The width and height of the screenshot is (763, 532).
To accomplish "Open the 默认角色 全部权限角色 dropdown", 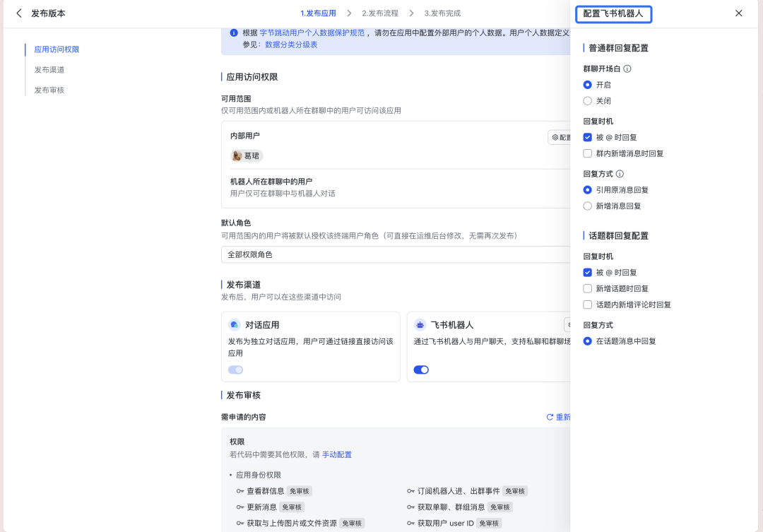I will [x=395, y=254].
